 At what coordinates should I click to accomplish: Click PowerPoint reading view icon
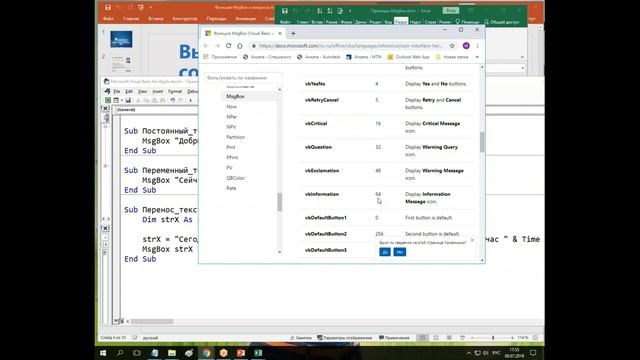click(x=449, y=338)
